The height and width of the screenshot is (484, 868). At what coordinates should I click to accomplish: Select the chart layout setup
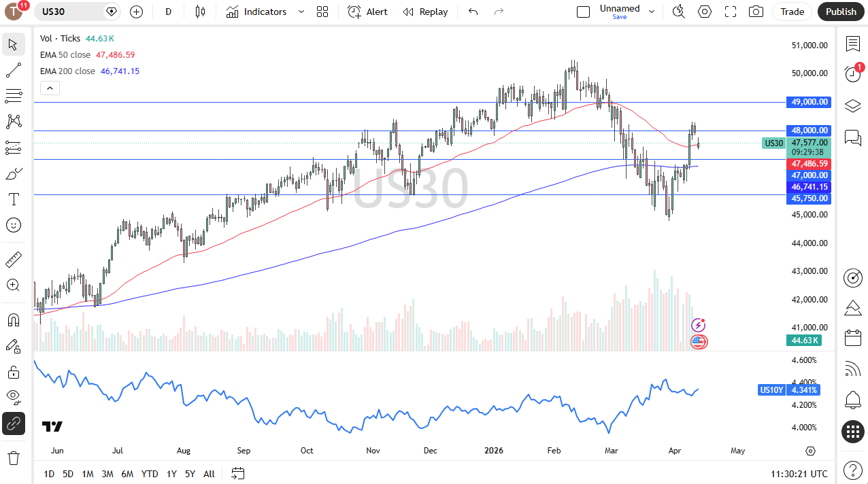coord(583,12)
